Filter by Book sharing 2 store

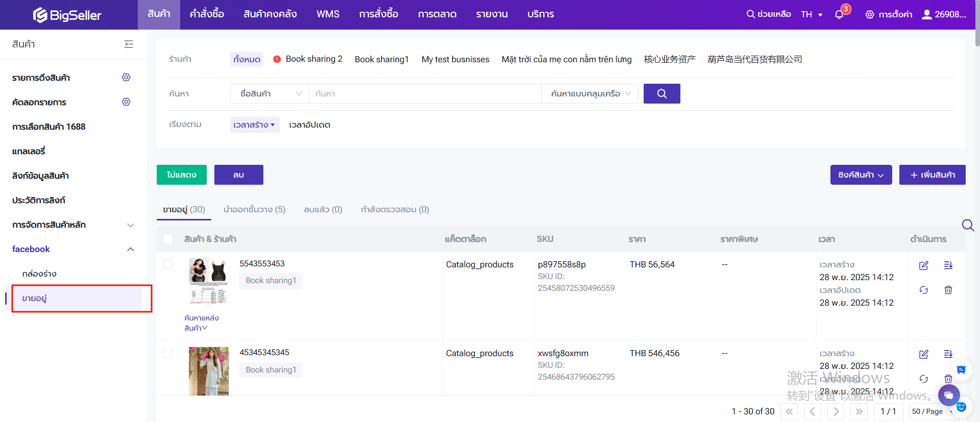click(x=313, y=59)
